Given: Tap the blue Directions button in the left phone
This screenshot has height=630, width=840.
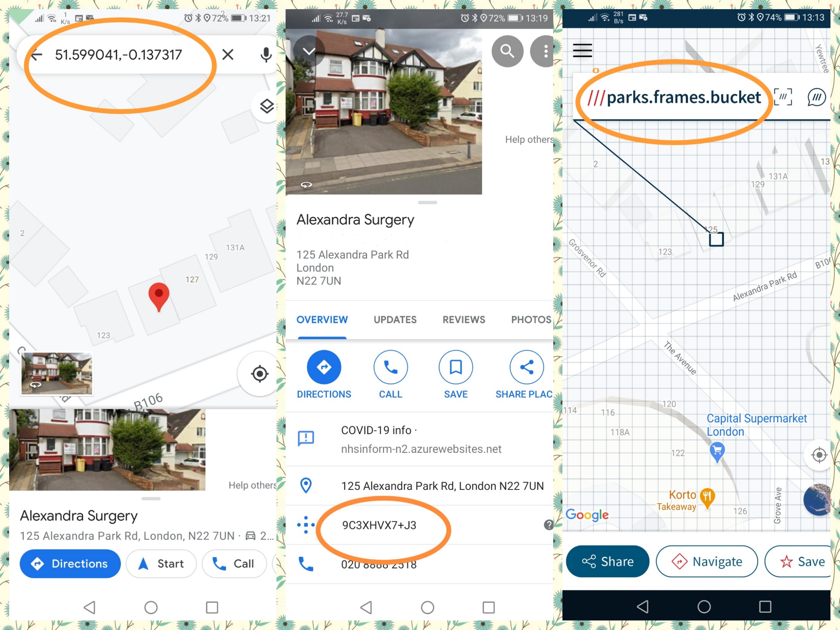Looking at the screenshot, I should (x=70, y=564).
